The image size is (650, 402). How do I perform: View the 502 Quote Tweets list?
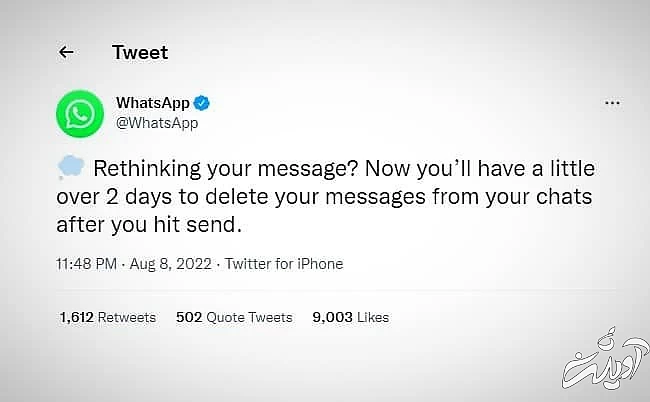click(234, 317)
